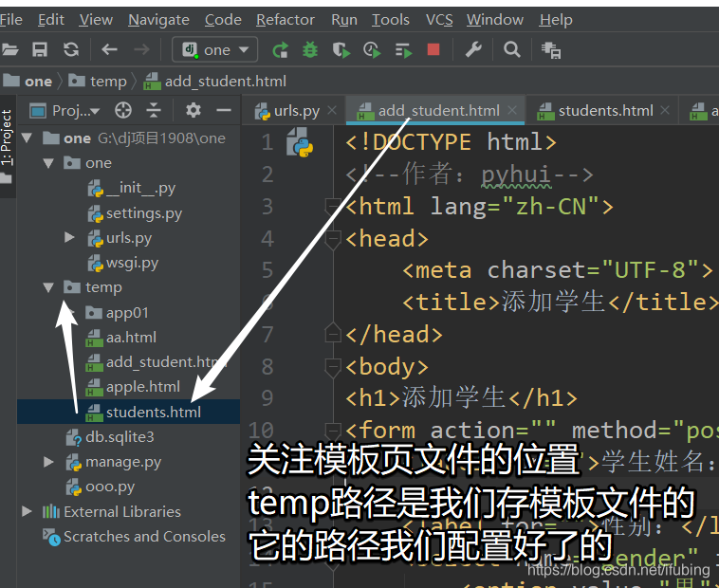Viewport: 719px width, 588px height.
Task: Run with coverage icon
Action: (x=341, y=49)
